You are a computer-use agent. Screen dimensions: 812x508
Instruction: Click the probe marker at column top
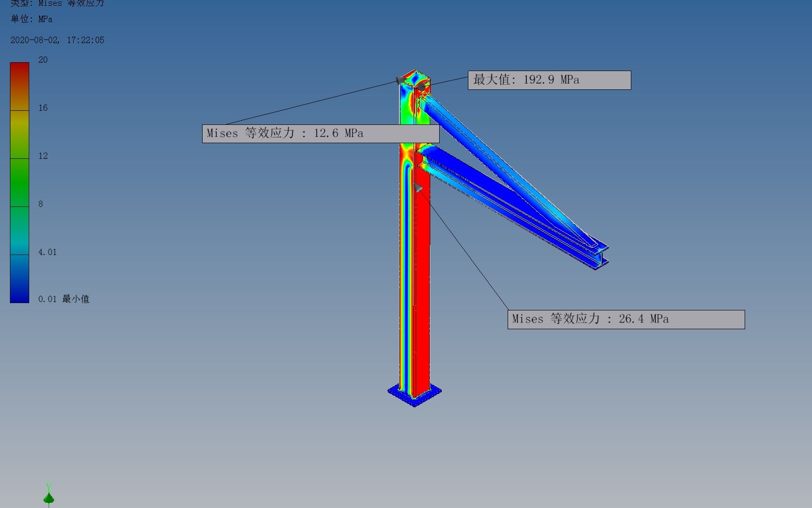pos(401,80)
